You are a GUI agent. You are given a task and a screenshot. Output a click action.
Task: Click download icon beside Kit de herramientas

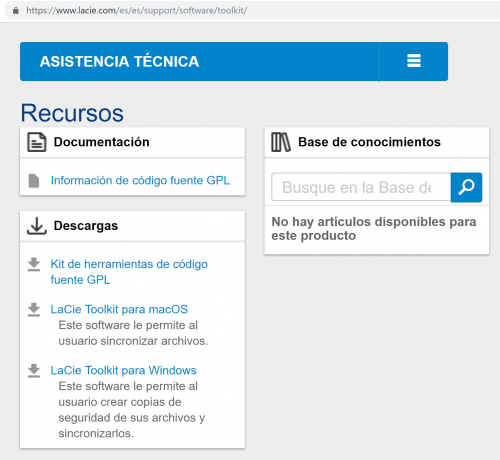pos(34,264)
